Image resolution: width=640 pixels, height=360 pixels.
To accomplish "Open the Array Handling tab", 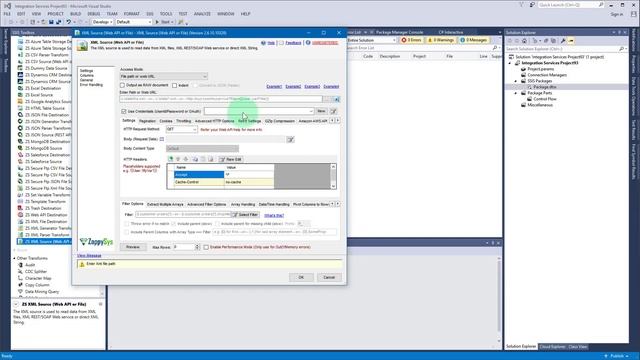I will (242, 204).
